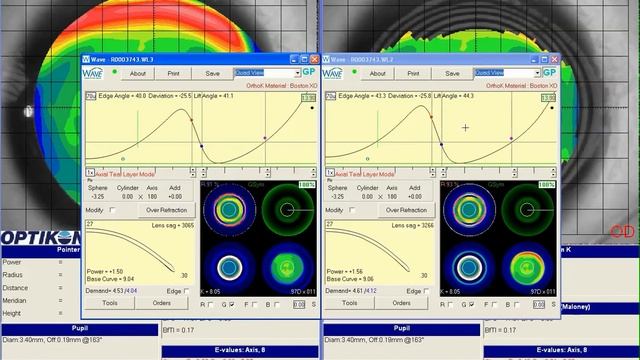Click the Wave logo in the WL3 window

tap(93, 73)
